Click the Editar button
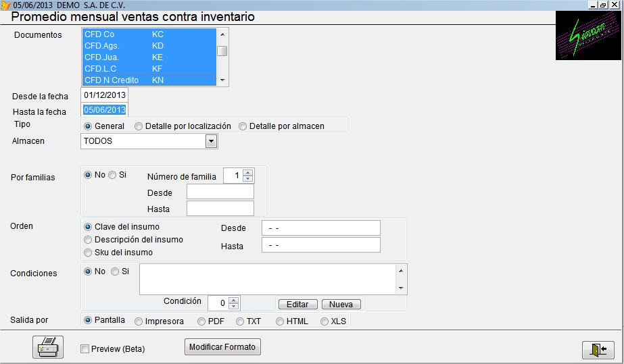The image size is (624, 364). click(297, 305)
